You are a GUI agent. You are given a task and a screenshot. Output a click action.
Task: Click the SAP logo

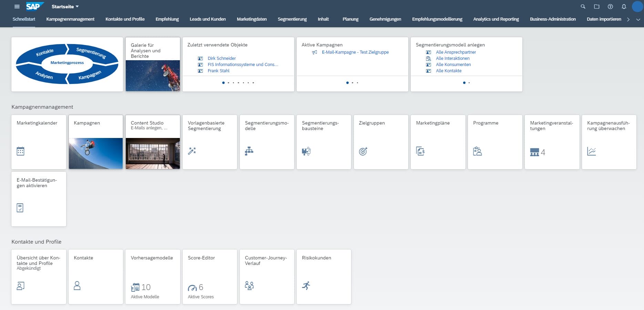pyautogui.click(x=34, y=7)
